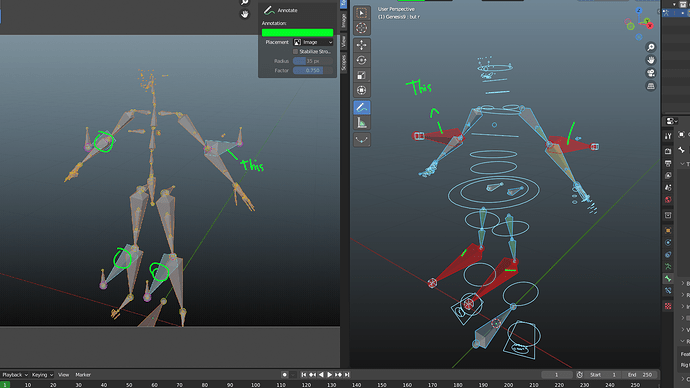Toggle use preview range clock icon

(580, 375)
